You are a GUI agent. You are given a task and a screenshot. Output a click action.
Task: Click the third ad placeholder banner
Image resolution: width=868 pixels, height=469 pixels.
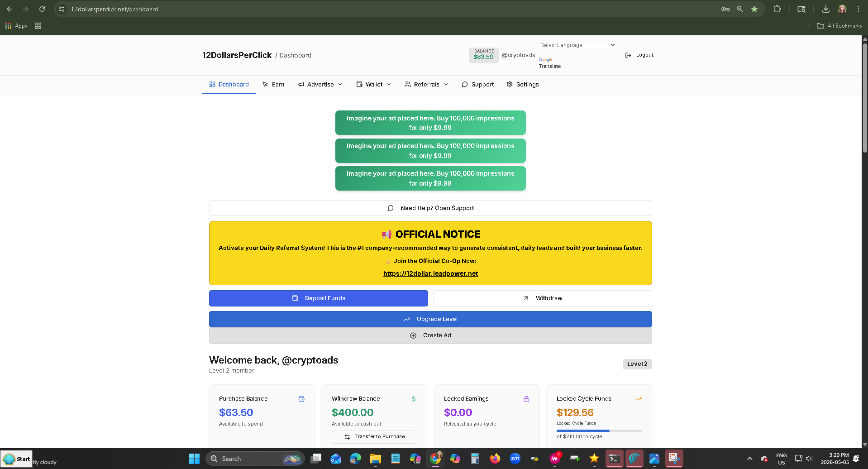(x=430, y=178)
